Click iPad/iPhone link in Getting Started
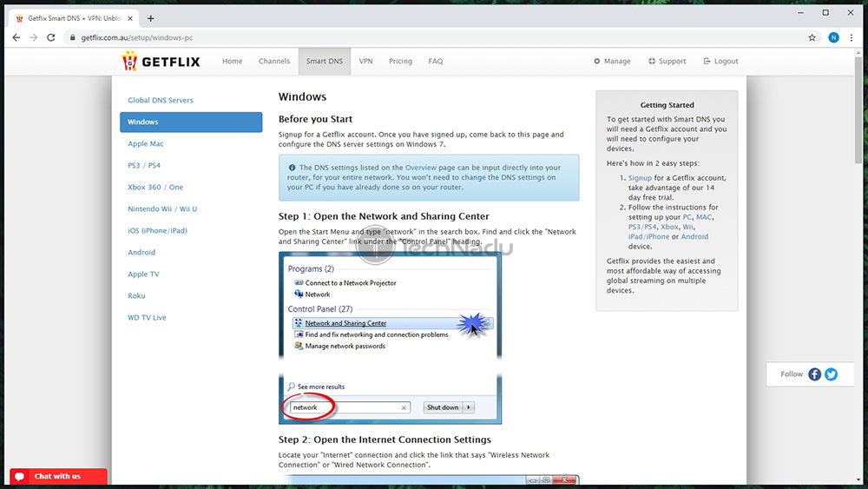 tap(648, 237)
